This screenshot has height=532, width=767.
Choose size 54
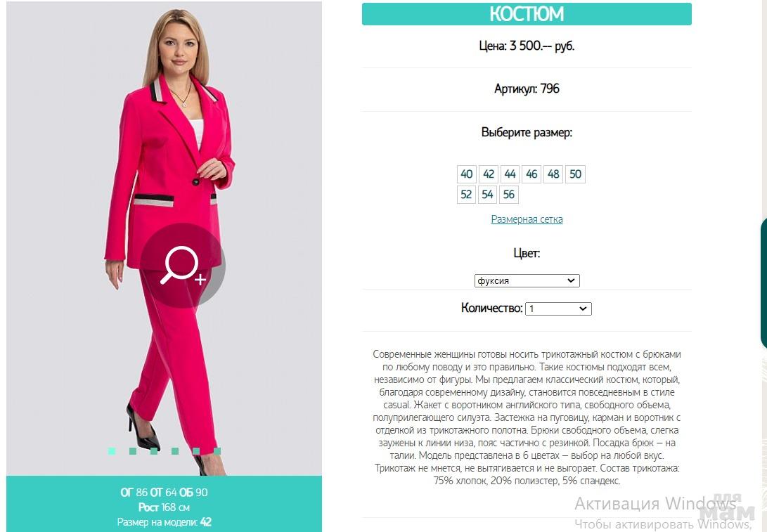tap(487, 195)
